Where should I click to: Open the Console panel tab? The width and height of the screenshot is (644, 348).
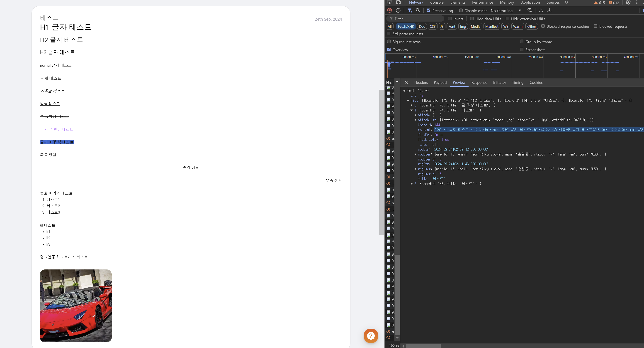pos(437,2)
